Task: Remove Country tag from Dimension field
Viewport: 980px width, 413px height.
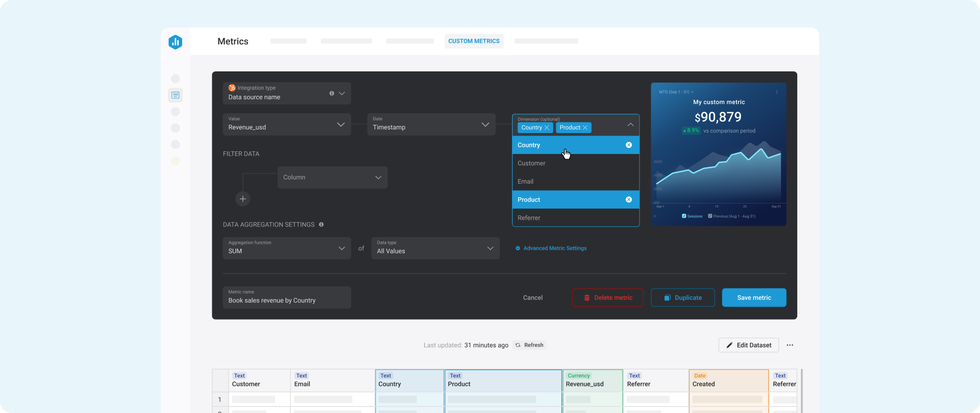Action: [x=547, y=128]
